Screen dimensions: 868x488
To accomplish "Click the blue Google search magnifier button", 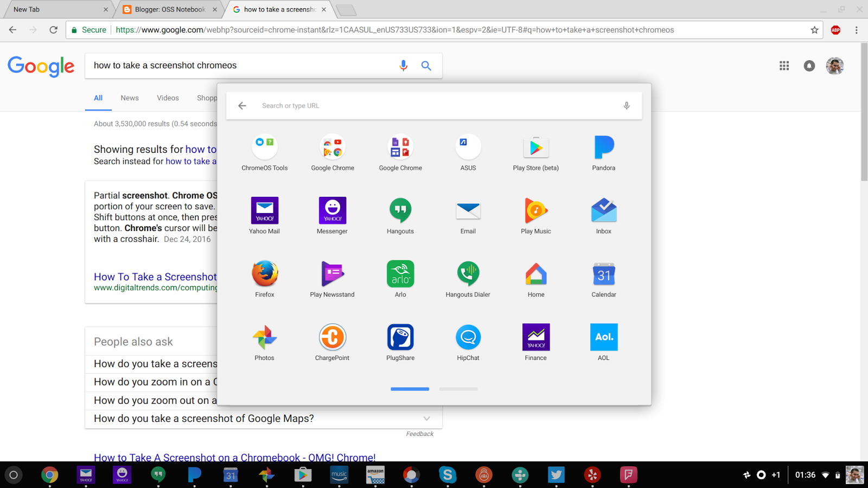I will [426, 66].
